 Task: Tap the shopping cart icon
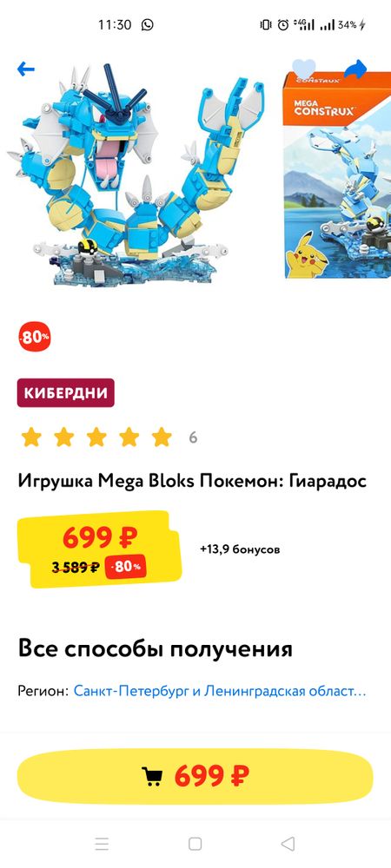152,776
